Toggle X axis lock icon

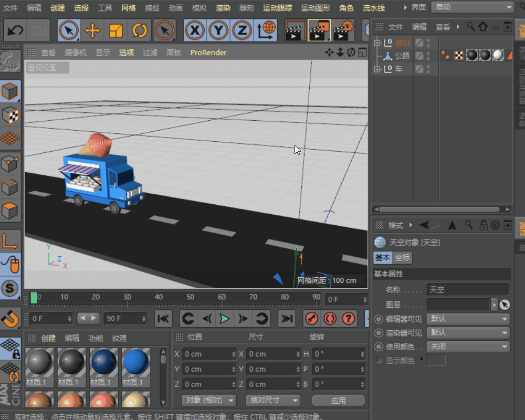click(x=195, y=30)
